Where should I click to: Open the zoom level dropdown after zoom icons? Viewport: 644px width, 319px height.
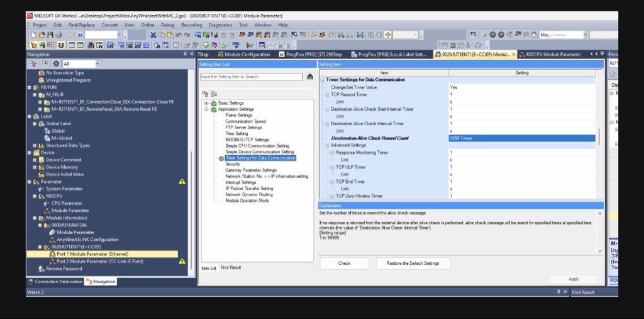(416, 35)
